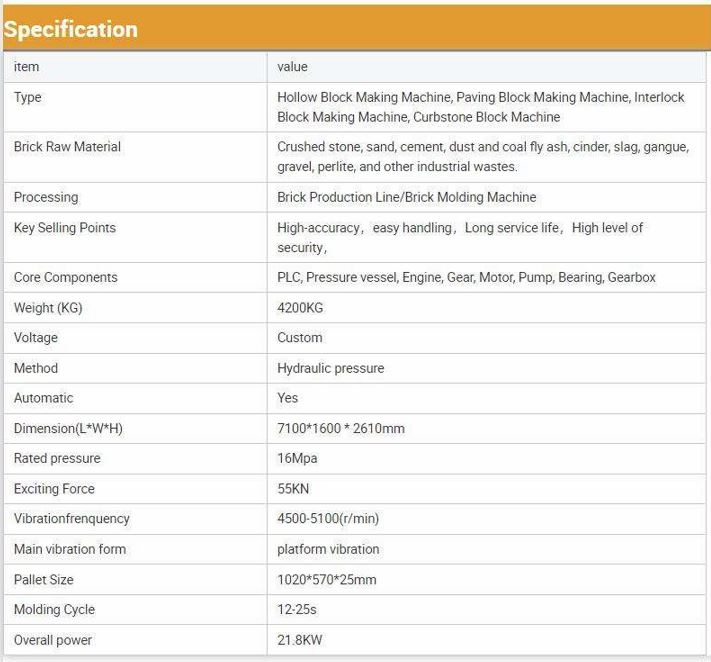Select the 'Hydraulic pressure' method value

point(330,368)
